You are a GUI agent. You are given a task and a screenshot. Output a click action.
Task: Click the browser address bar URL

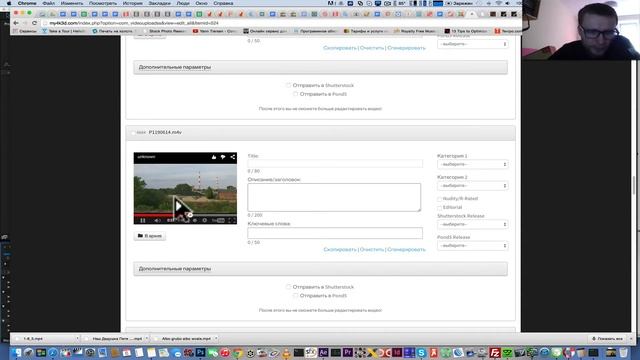(134, 23)
